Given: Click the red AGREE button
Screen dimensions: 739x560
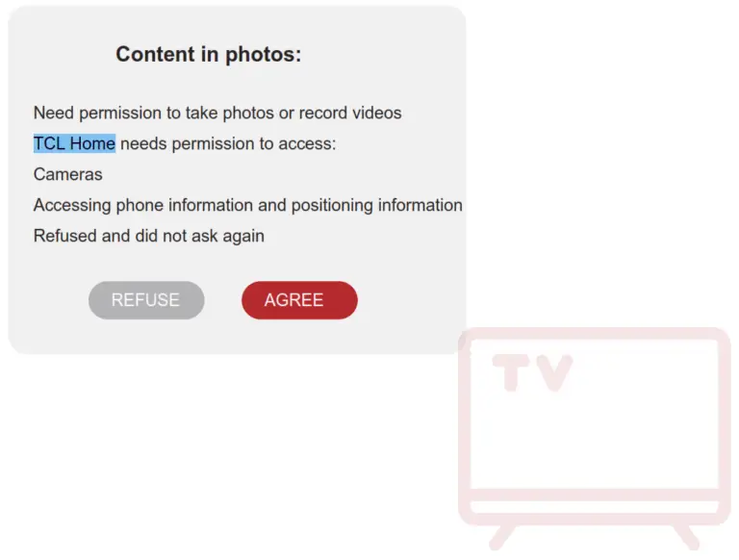Looking at the screenshot, I should 299,300.
